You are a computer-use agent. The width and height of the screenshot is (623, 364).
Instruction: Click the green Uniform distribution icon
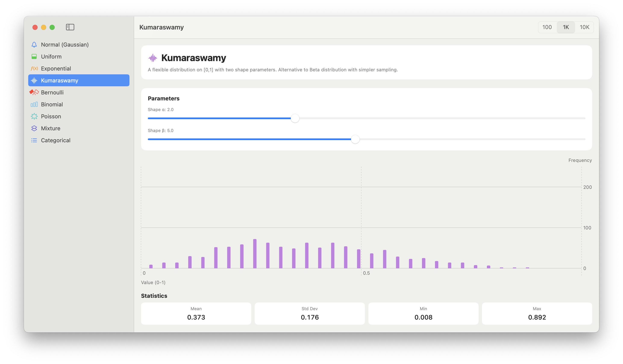(x=34, y=57)
